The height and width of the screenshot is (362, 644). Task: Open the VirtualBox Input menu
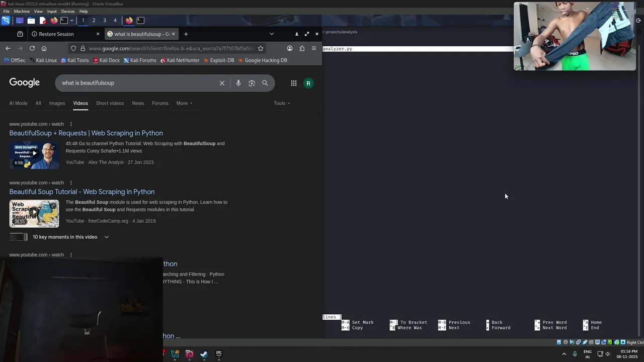pyautogui.click(x=52, y=11)
